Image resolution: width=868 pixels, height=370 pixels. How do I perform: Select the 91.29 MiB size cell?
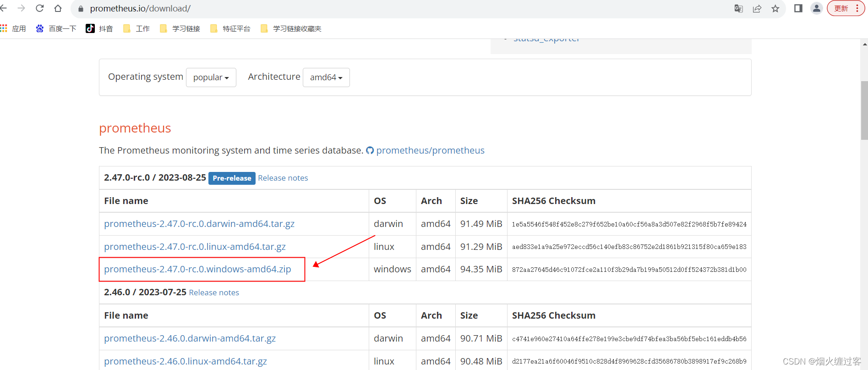tap(481, 247)
